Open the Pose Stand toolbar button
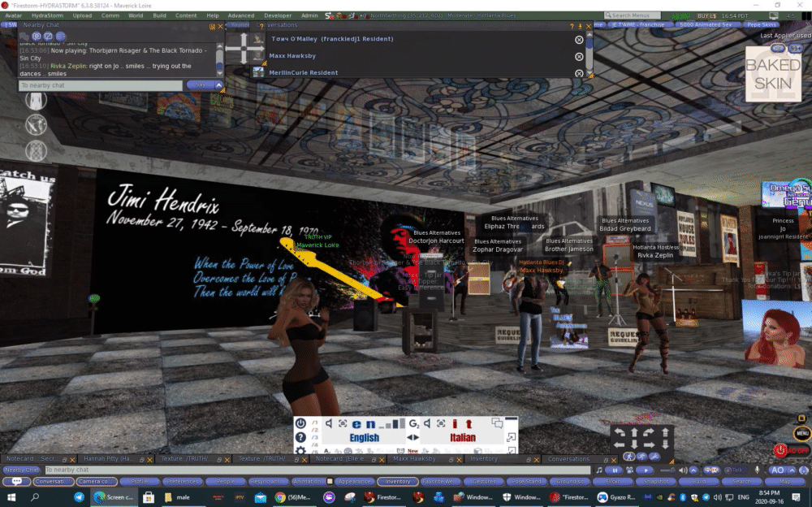The width and height of the screenshot is (812, 507). [527, 482]
